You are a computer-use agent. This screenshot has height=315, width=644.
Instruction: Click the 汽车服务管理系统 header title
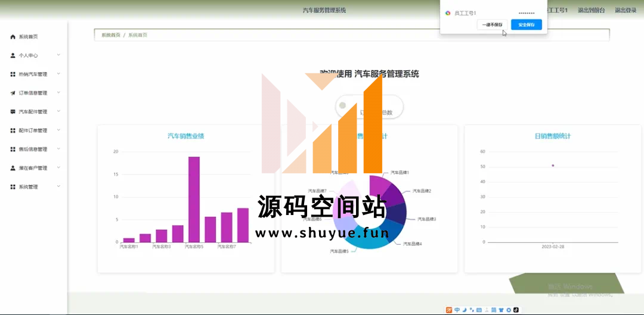(324, 10)
